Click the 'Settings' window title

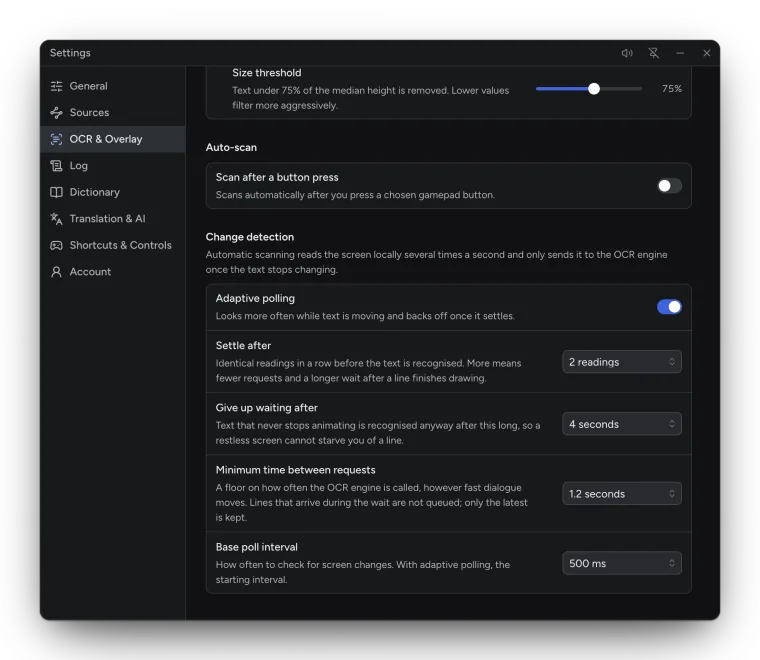point(70,53)
